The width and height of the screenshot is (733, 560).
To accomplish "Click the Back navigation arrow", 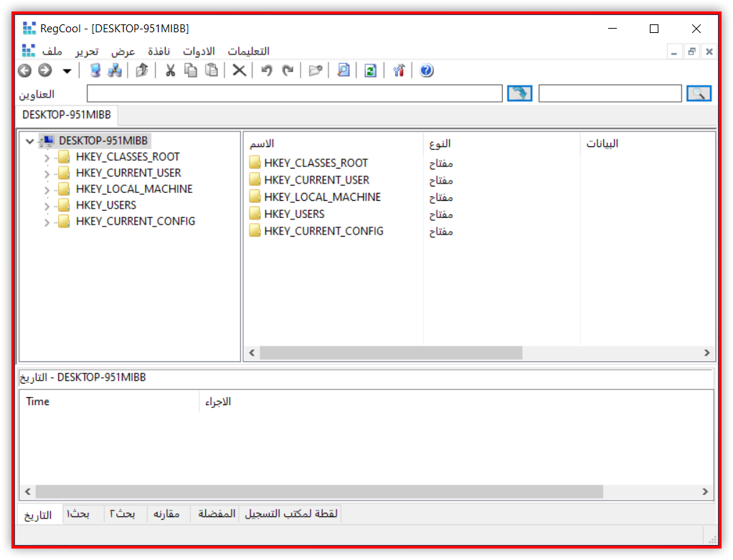I will click(x=25, y=70).
